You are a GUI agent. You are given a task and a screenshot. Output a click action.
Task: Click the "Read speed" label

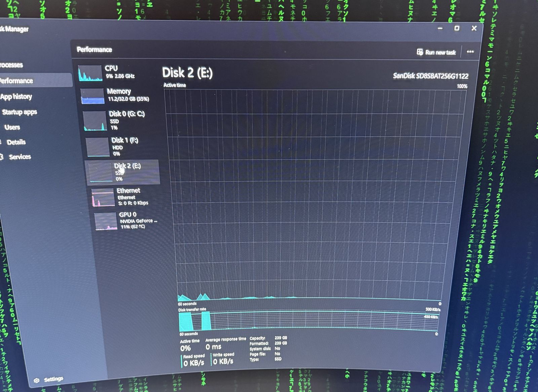click(194, 356)
